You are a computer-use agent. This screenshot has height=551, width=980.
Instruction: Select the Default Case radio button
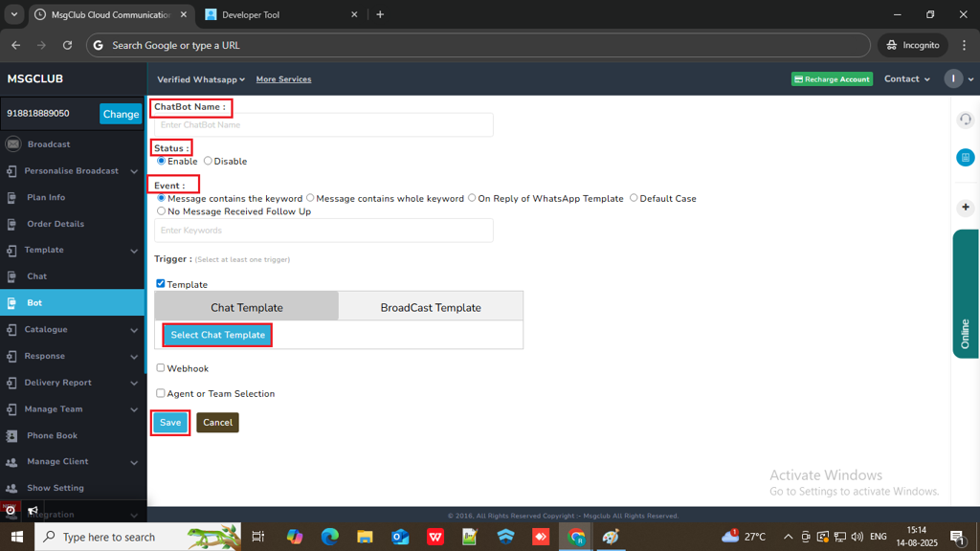634,198
